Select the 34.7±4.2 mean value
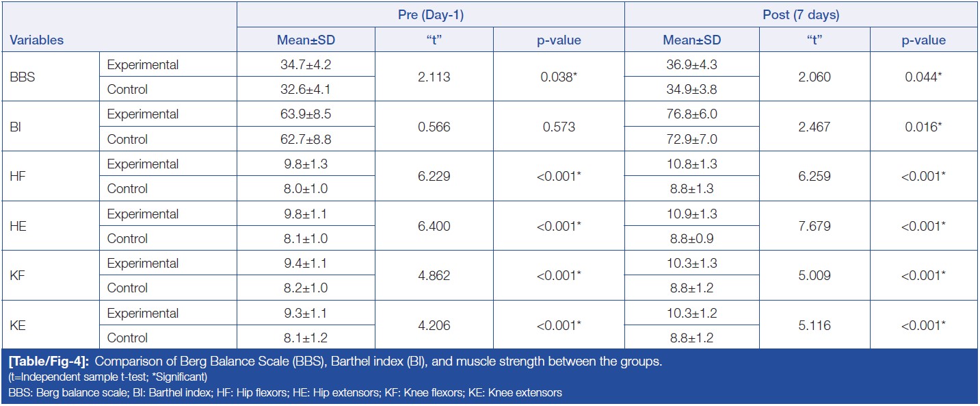 pyautogui.click(x=306, y=65)
